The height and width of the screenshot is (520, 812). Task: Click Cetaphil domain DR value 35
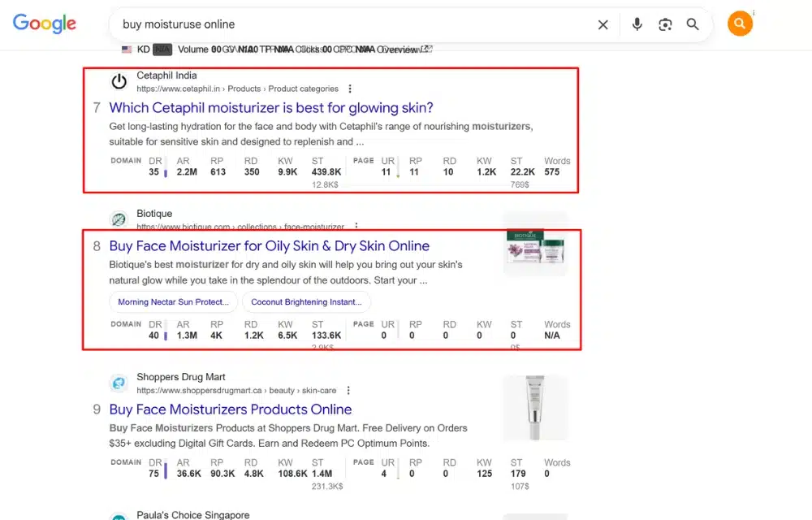153,172
